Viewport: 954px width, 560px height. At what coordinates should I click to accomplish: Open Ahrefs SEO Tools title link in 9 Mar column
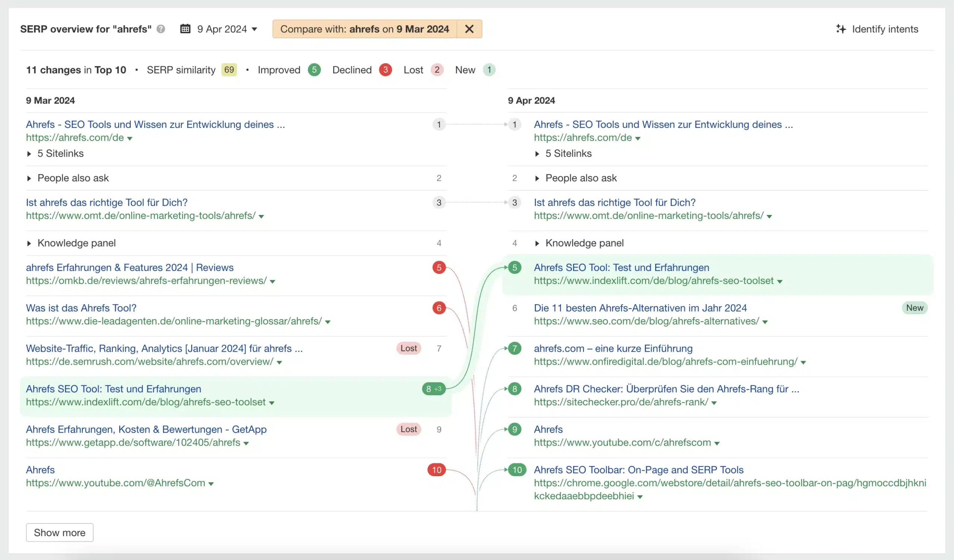click(156, 124)
